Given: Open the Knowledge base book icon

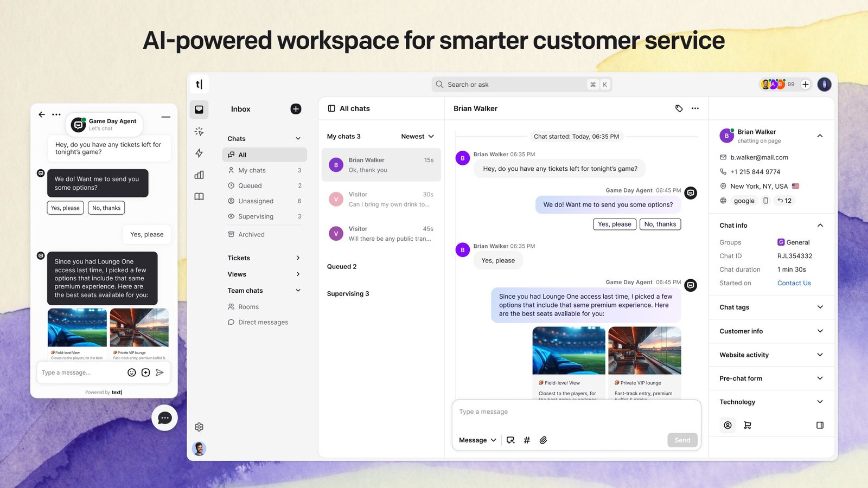Looking at the screenshot, I should click(199, 196).
